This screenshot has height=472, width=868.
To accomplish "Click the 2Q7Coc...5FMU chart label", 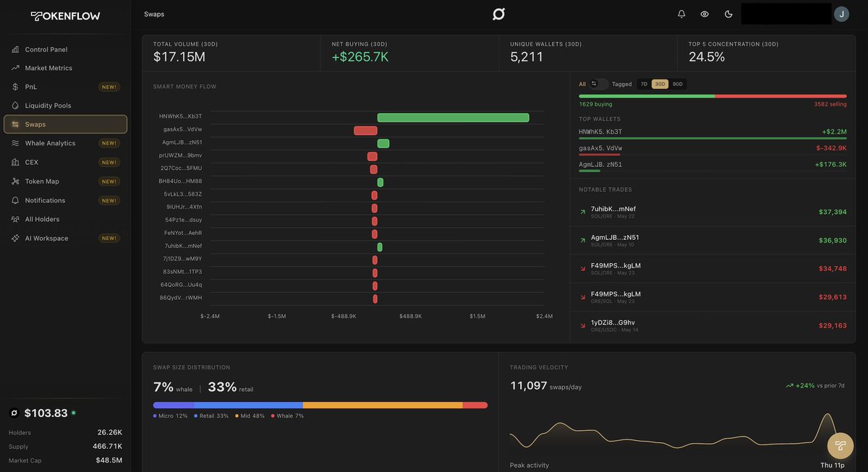I will 181,168.
